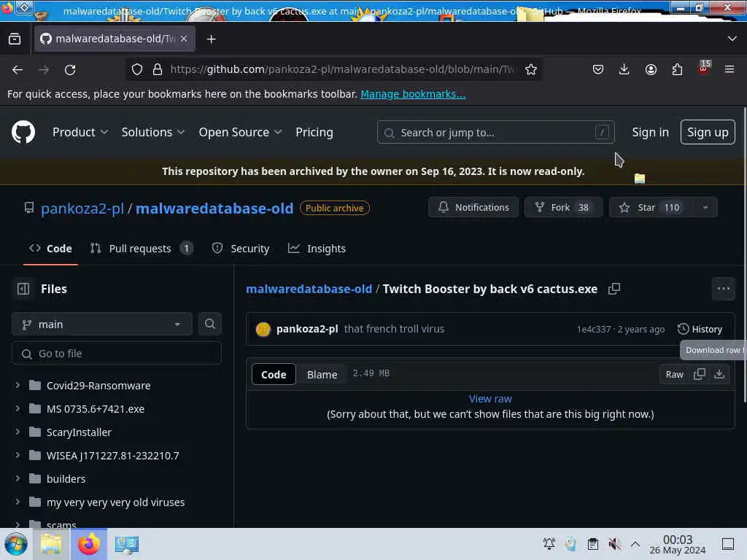Click the Manage bookmarks link

pyautogui.click(x=413, y=94)
